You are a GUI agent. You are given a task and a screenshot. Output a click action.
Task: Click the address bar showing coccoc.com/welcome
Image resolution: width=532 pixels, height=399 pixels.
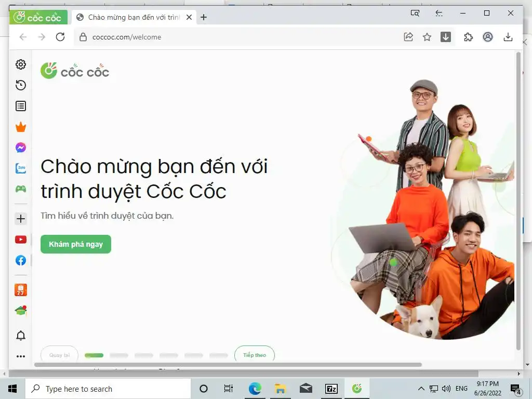coord(237,37)
